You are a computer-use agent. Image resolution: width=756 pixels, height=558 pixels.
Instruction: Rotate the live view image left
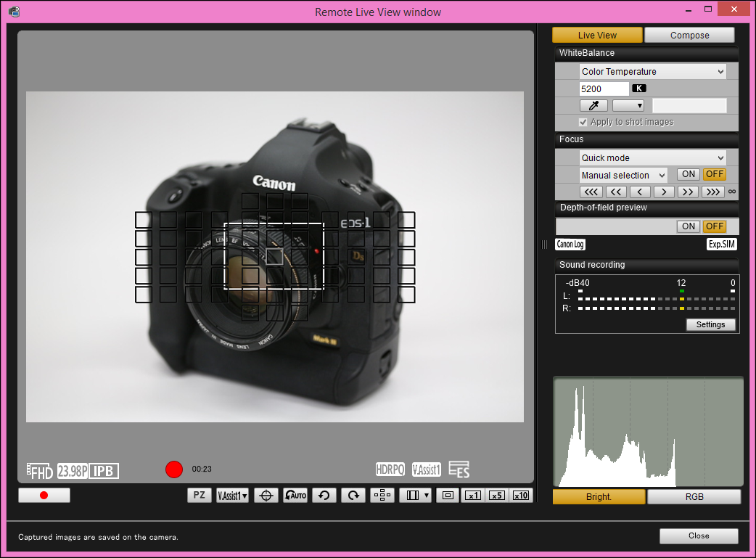[x=324, y=496]
